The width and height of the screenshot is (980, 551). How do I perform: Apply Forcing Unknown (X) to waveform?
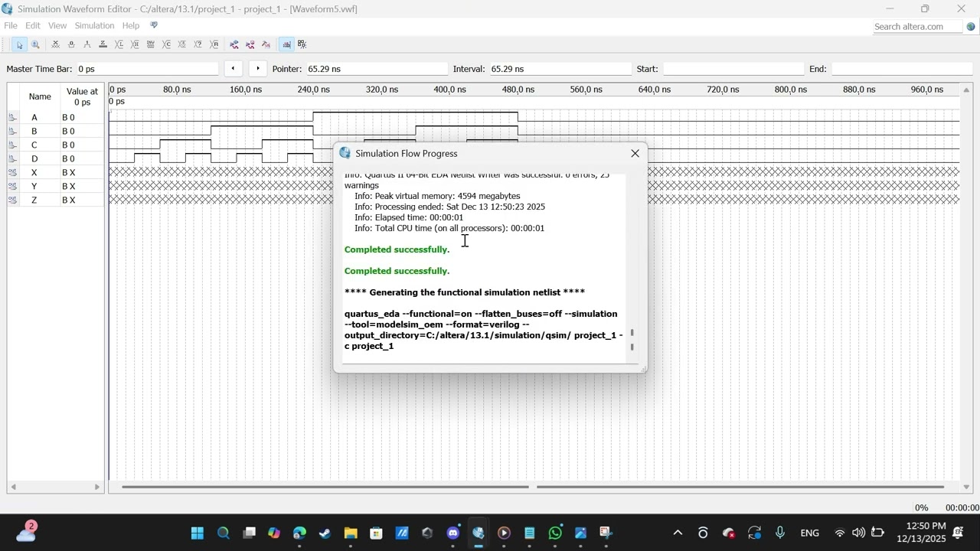[55, 44]
